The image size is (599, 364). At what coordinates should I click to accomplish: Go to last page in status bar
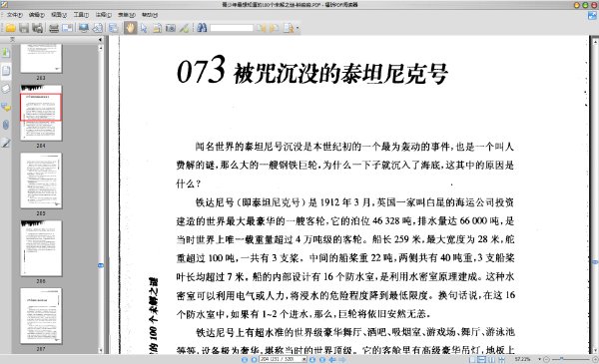pos(322,360)
